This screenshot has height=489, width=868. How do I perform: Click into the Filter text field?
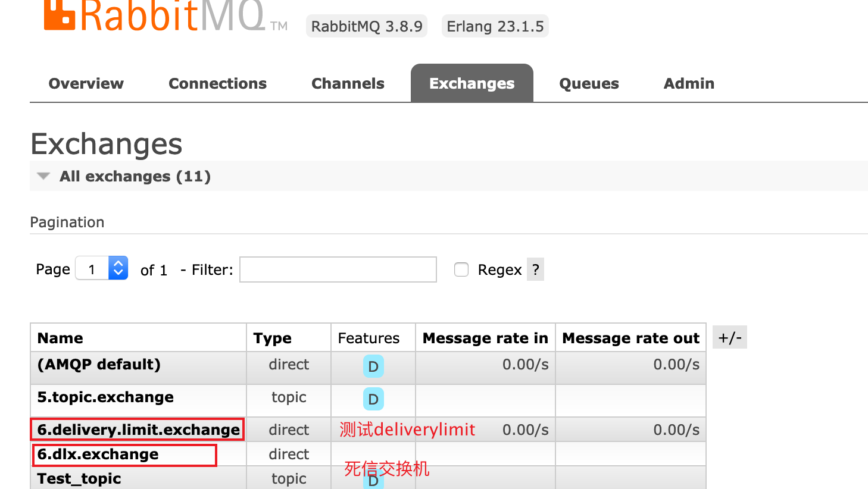338,269
